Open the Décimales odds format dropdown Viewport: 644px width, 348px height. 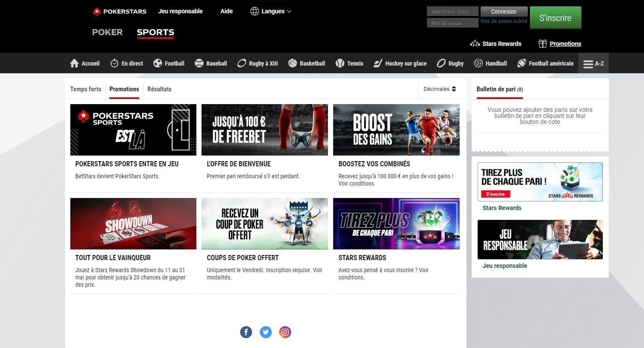(440, 89)
